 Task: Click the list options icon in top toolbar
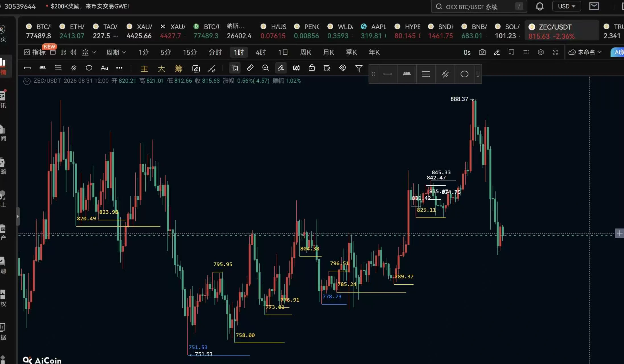tap(526, 52)
